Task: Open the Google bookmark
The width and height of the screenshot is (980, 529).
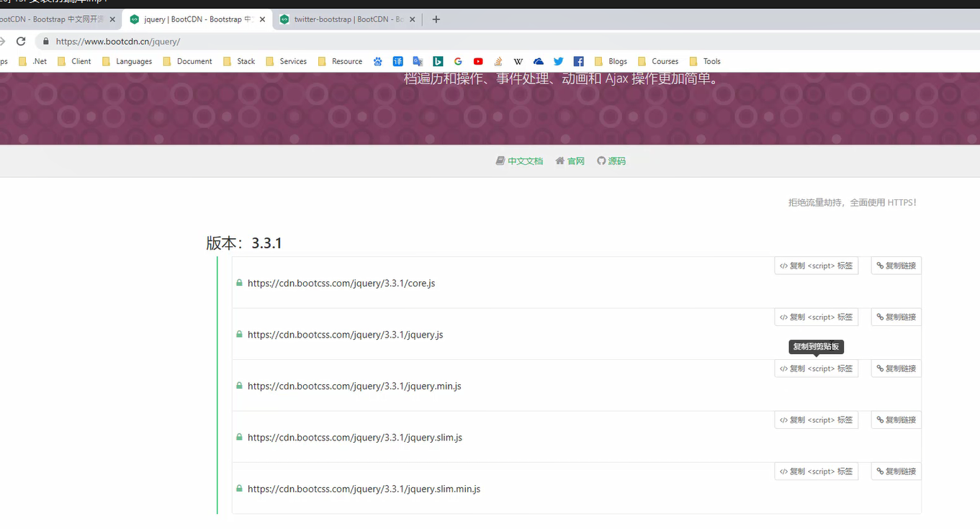Action: pos(458,61)
